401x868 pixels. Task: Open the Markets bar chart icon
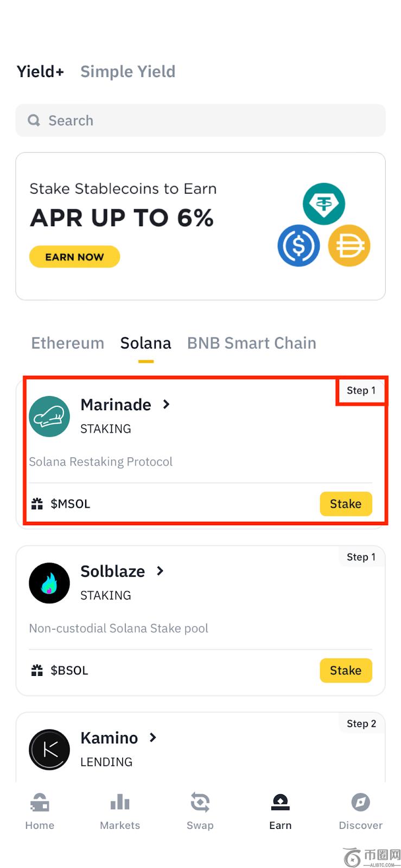point(120,802)
